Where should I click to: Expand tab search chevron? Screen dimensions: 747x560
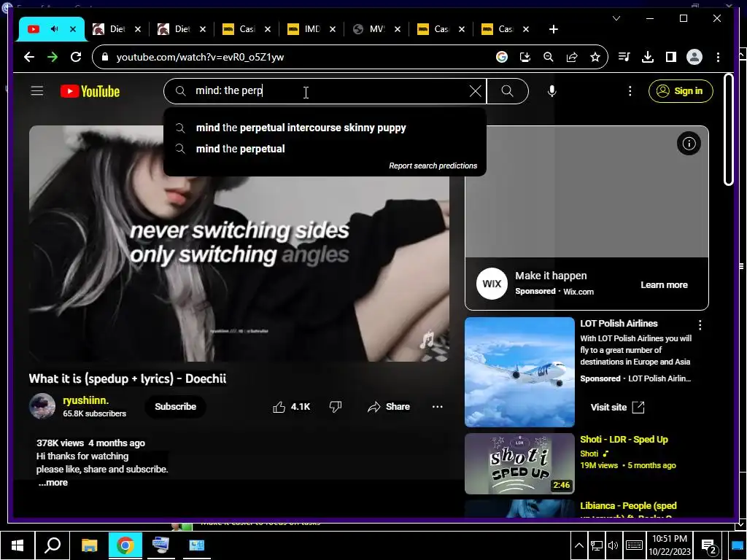(616, 18)
